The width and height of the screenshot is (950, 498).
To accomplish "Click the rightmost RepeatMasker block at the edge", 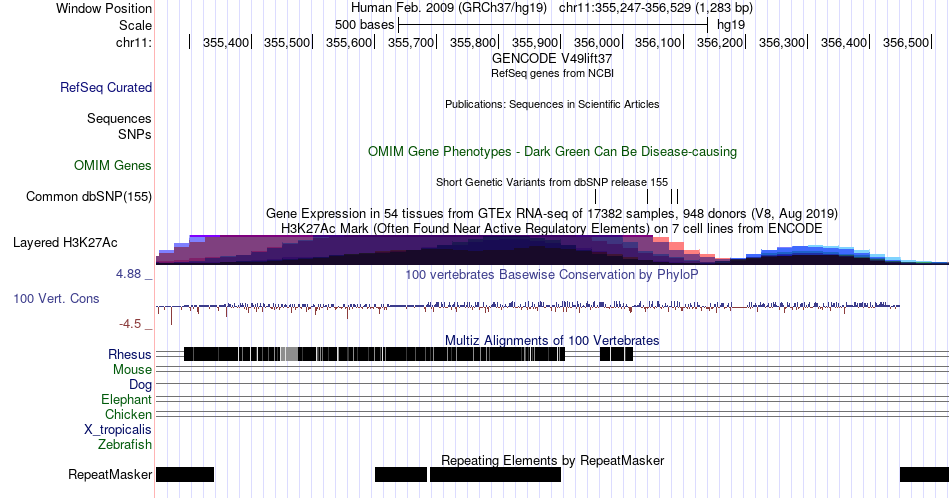I will [x=925, y=474].
